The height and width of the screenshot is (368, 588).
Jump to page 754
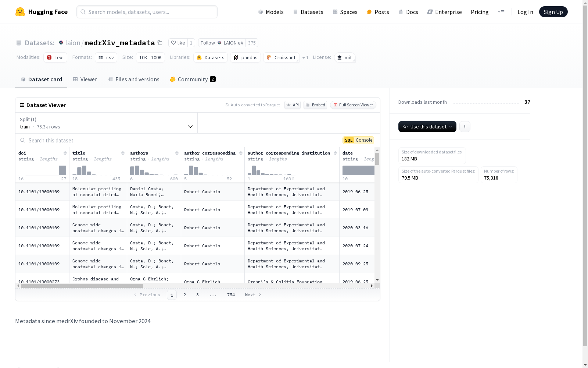(231, 295)
